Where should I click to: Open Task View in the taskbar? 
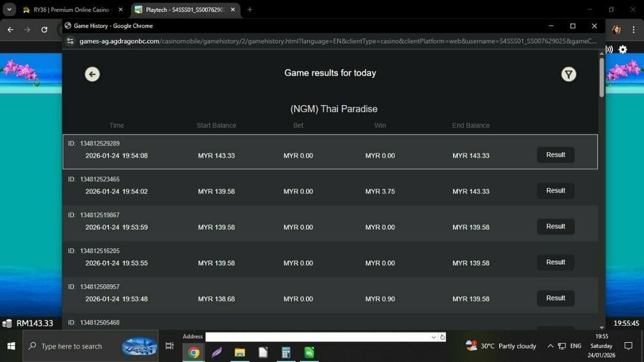point(169,346)
